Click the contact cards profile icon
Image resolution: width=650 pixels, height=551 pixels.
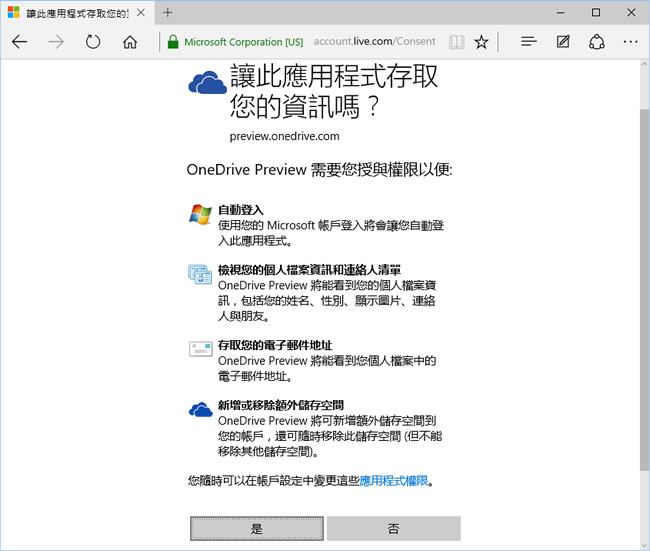click(200, 274)
